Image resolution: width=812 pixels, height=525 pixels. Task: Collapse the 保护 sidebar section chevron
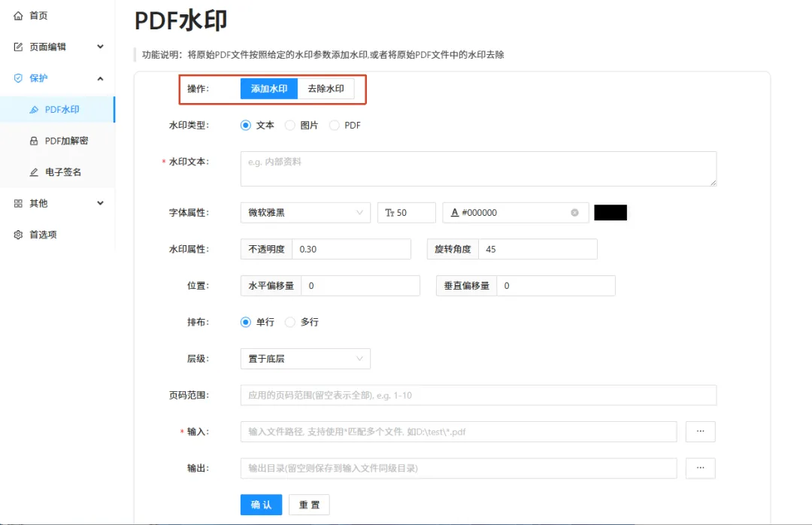tap(101, 79)
